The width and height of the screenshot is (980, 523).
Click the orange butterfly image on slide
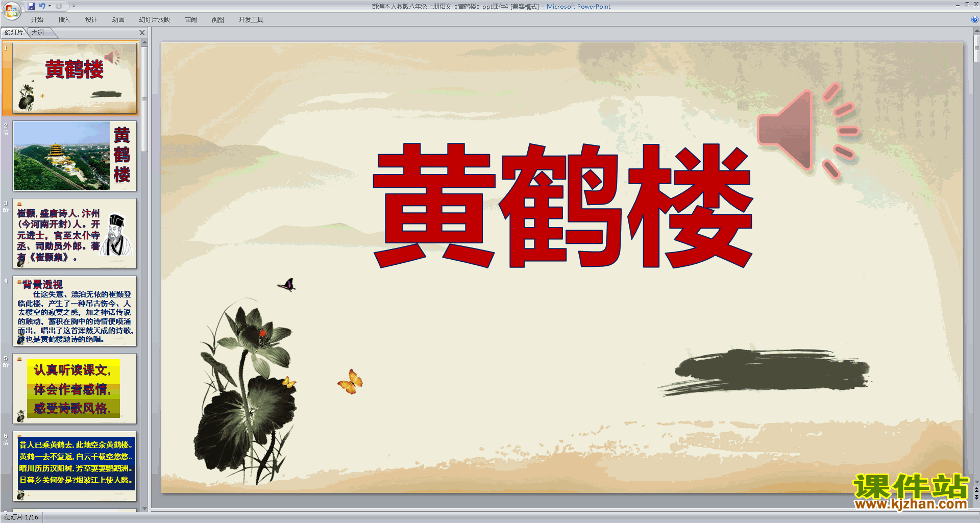click(350, 382)
